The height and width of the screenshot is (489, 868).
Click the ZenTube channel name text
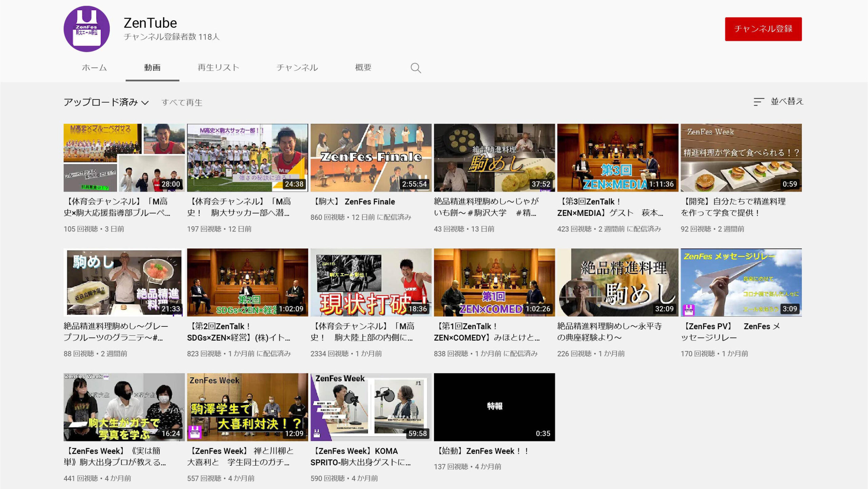tap(150, 23)
